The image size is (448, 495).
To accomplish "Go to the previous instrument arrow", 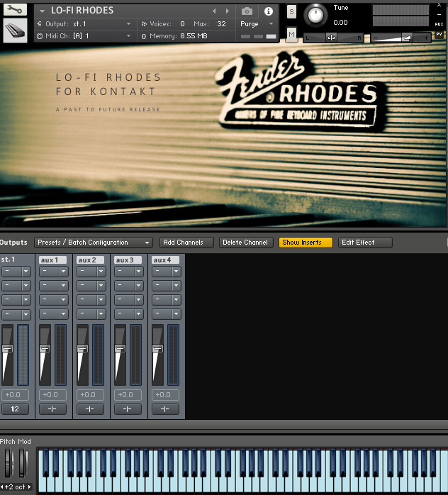I will [215, 11].
